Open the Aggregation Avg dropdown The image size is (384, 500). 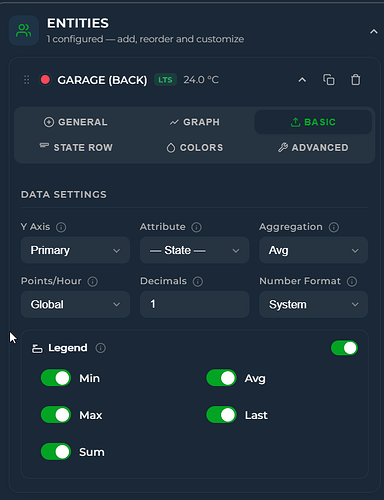(x=313, y=250)
